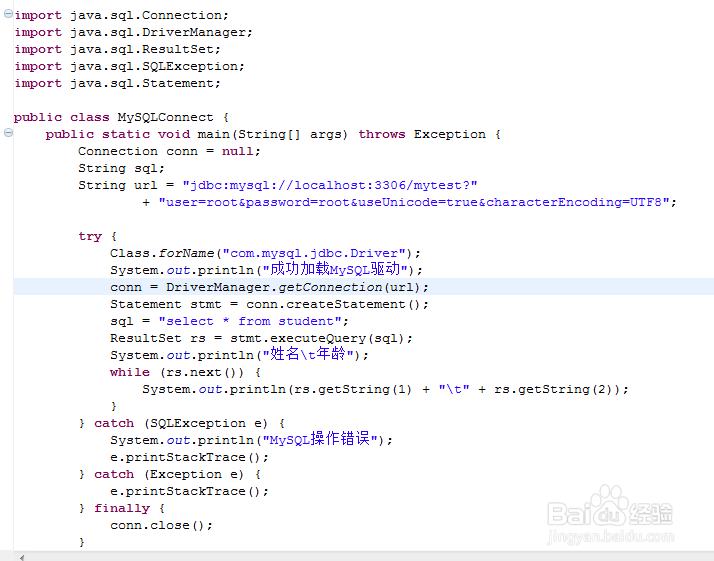Click the line 'import java.sql.Statement;'
Image resolution: width=714 pixels, height=561 pixels.
[x=117, y=83]
